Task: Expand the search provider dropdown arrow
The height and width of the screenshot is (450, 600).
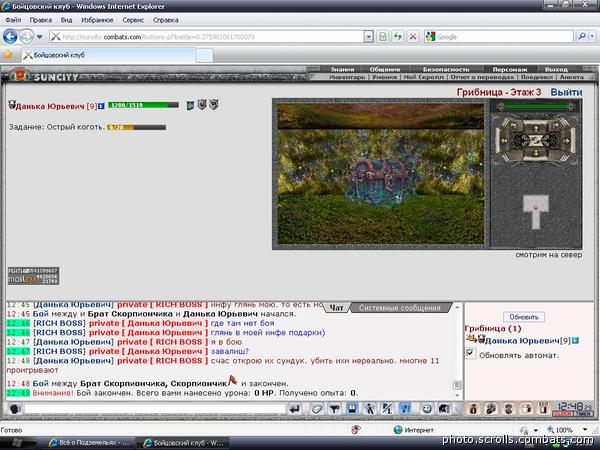Action: tap(592, 37)
